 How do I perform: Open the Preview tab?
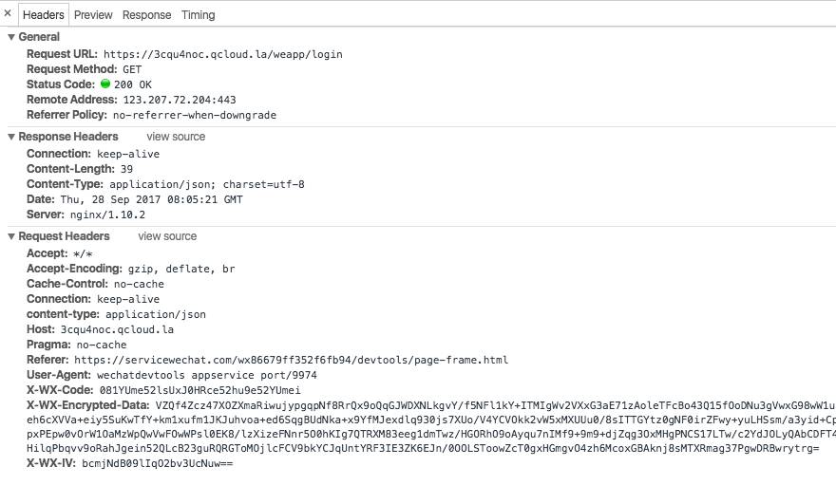click(x=93, y=15)
